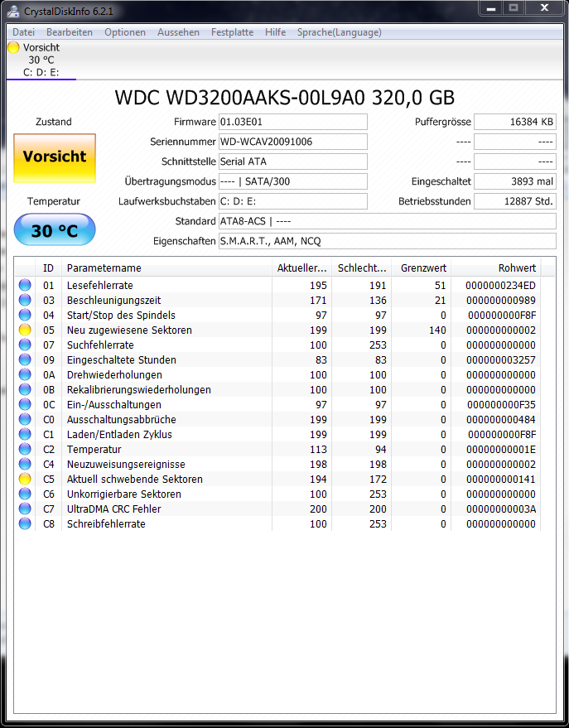Screen dimensions: 569x728
Task: Click the Grenzwert value 140
Action: point(437,330)
